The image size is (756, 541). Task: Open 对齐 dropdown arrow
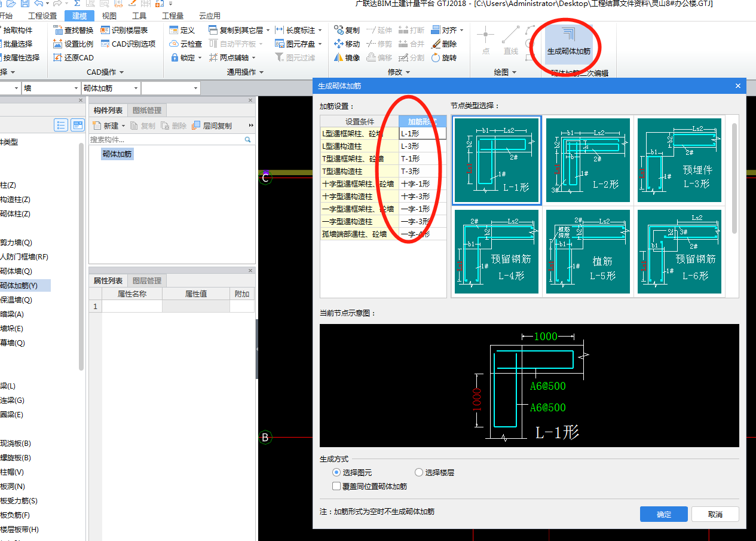(x=461, y=30)
